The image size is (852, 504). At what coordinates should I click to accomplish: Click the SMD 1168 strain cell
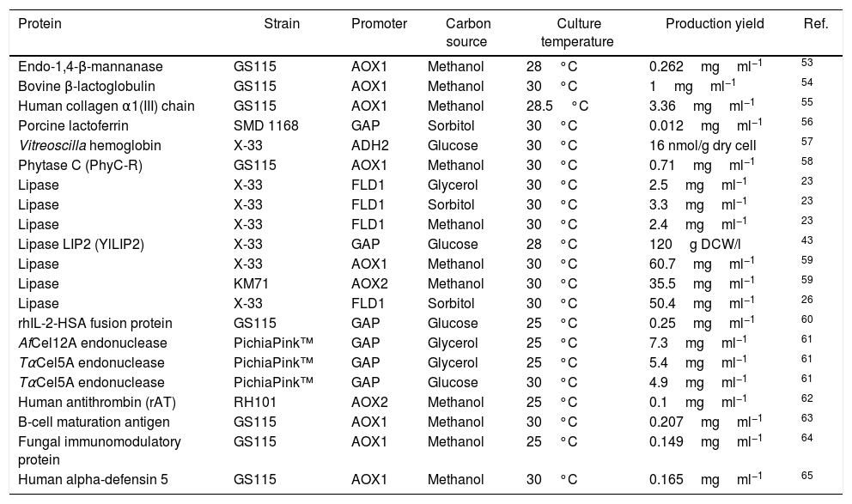pos(265,126)
